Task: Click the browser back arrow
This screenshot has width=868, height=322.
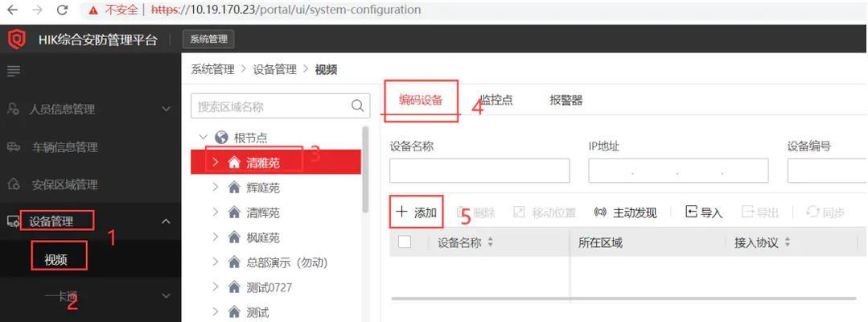Action: (x=12, y=10)
